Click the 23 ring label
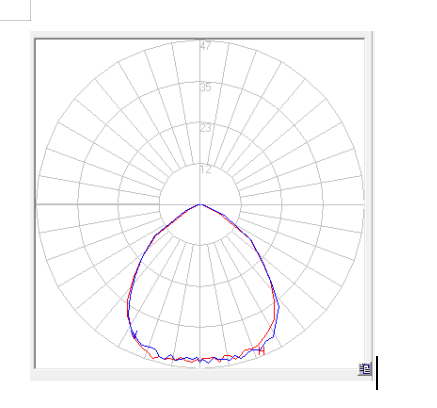Screen dimensions: 437x408 click(x=205, y=128)
